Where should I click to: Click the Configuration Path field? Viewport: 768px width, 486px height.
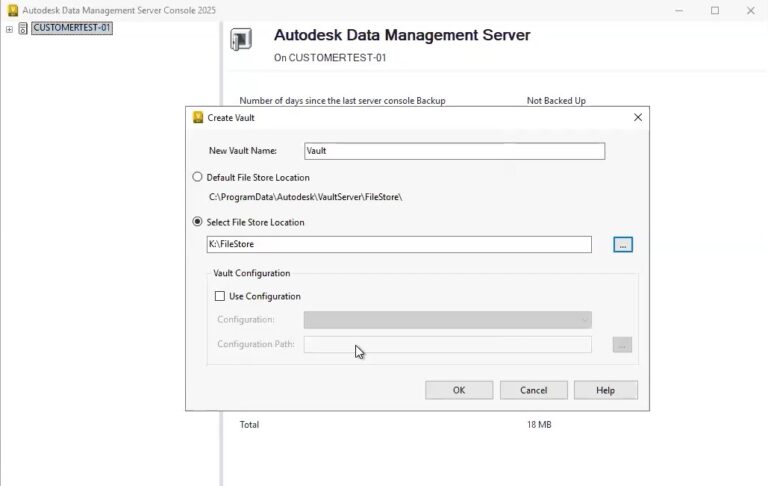pyautogui.click(x=448, y=344)
